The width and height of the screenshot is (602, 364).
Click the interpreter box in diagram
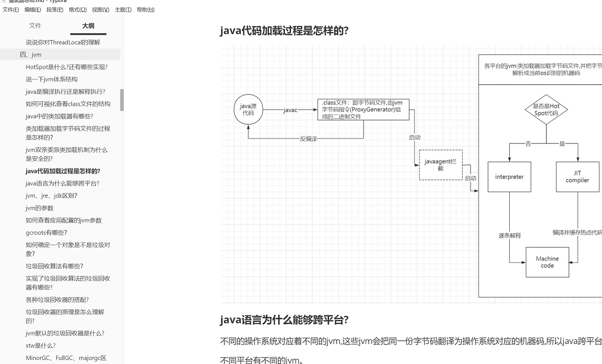click(x=509, y=176)
